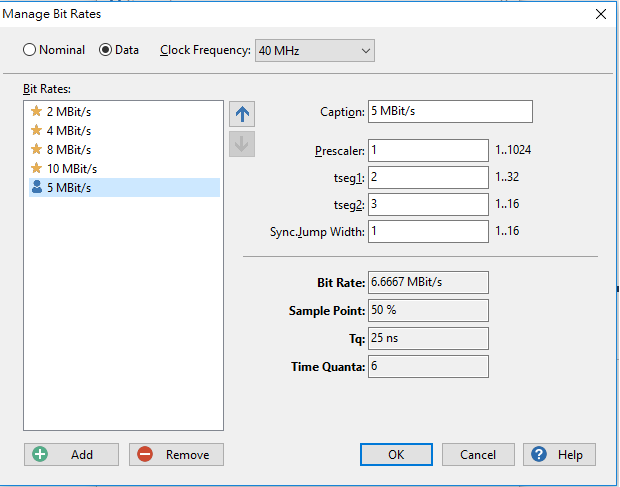This screenshot has height=487, width=620.
Task: Click the Sync.Jump Width field
Action: point(428,231)
